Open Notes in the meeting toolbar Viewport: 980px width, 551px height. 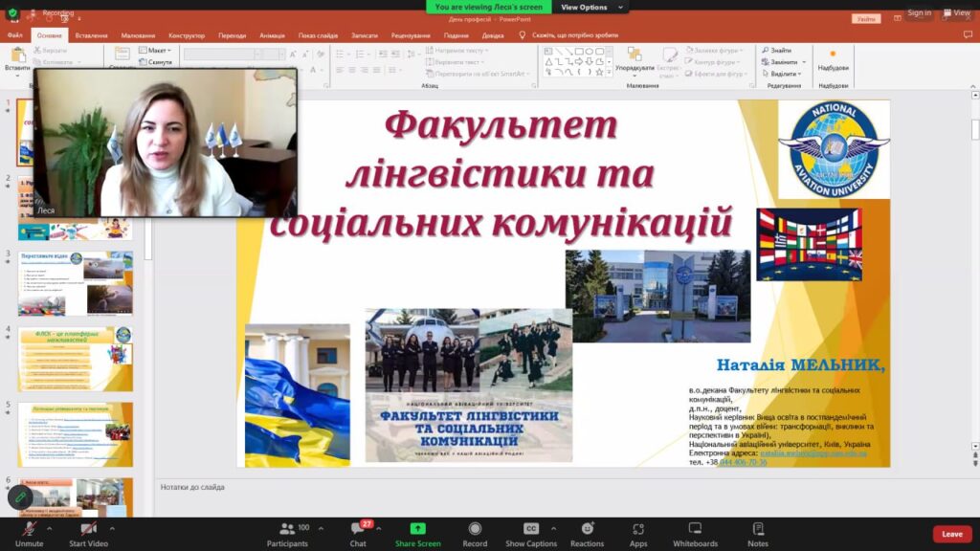pyautogui.click(x=758, y=529)
